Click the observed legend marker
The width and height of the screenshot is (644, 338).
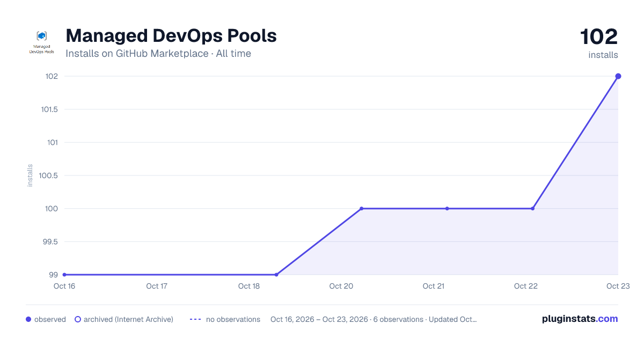tap(28, 319)
